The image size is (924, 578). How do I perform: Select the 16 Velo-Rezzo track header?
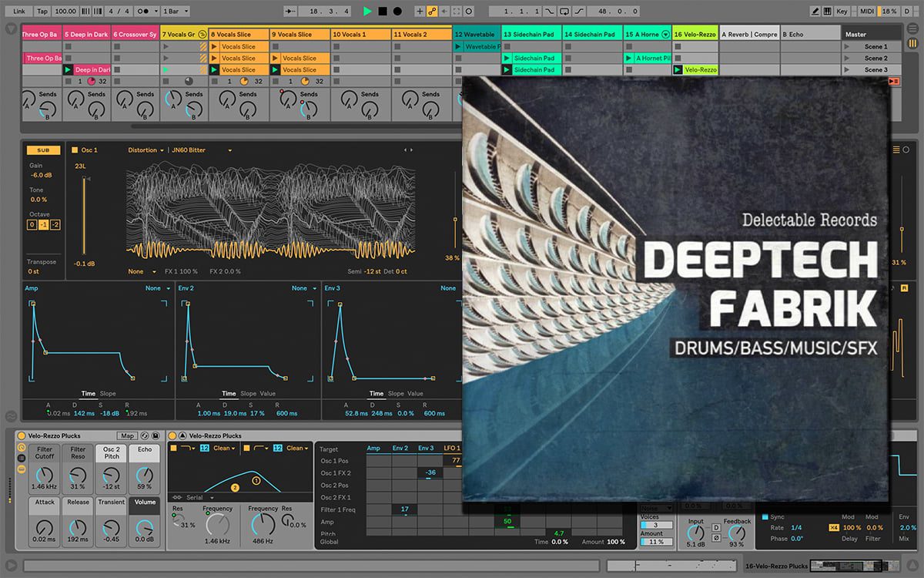pyautogui.click(x=695, y=35)
